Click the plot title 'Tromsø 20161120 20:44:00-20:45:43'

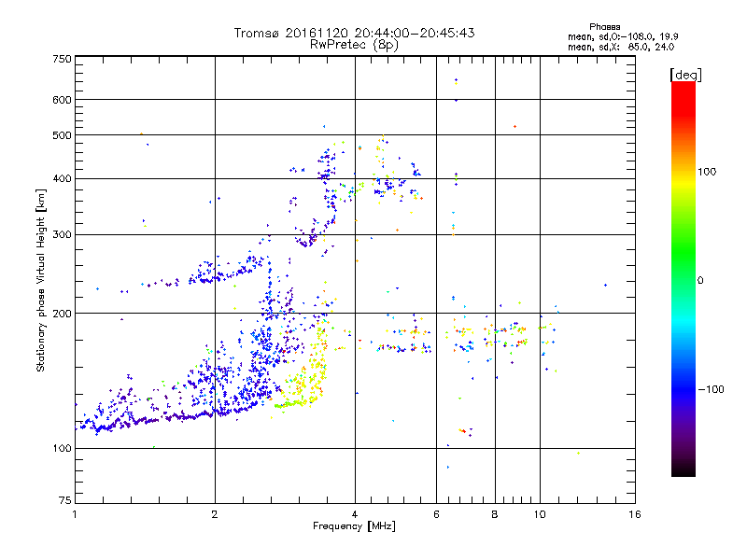coord(354,33)
